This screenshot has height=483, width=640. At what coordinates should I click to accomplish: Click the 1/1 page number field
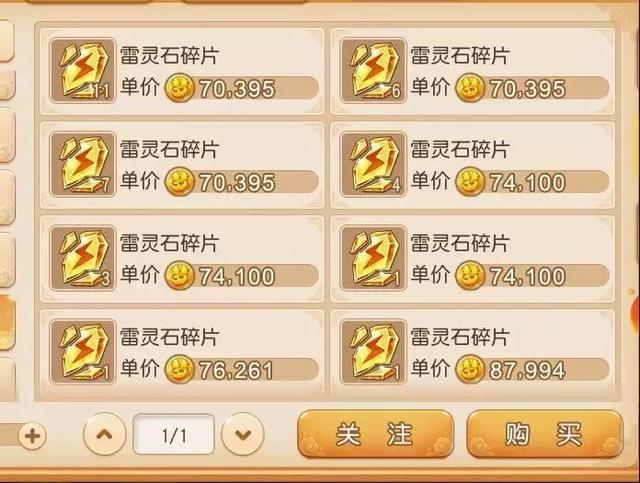pyautogui.click(x=174, y=434)
